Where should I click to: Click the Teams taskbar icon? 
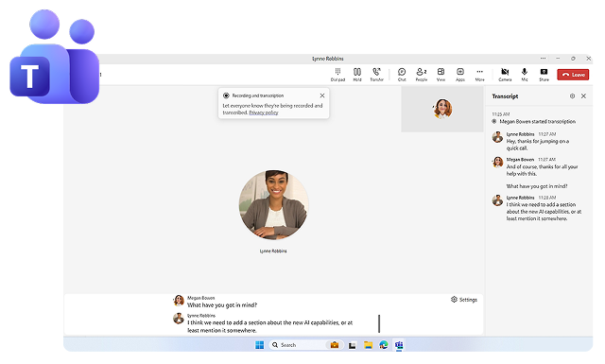click(399, 345)
